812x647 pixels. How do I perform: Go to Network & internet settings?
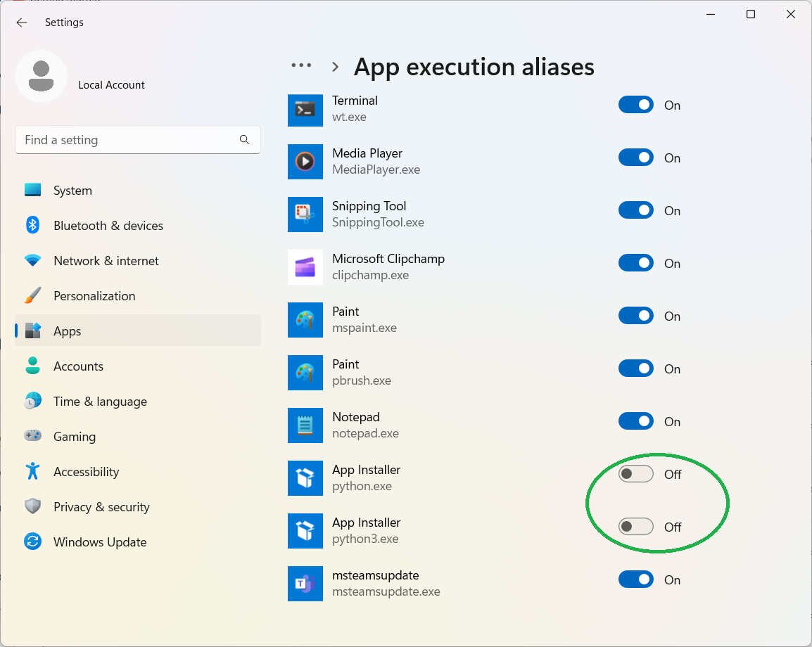point(138,260)
